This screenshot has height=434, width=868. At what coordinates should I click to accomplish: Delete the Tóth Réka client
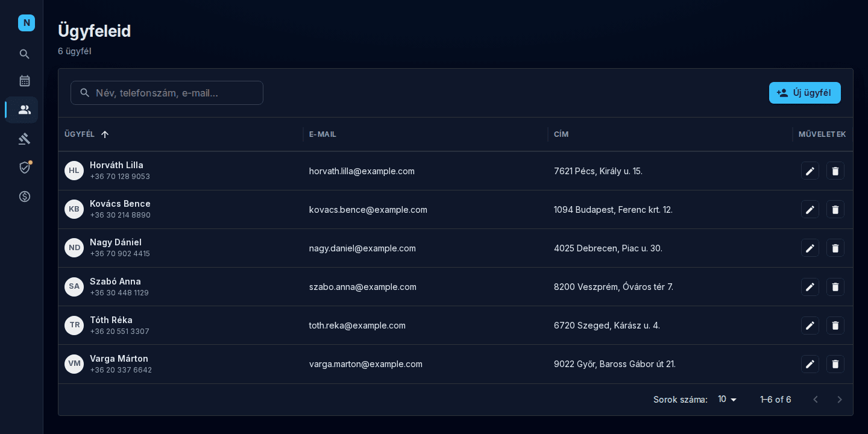coord(835,325)
